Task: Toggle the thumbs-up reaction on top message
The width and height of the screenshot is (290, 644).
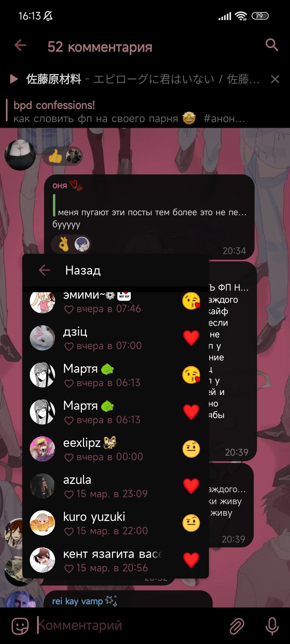Action: pyautogui.click(x=62, y=156)
